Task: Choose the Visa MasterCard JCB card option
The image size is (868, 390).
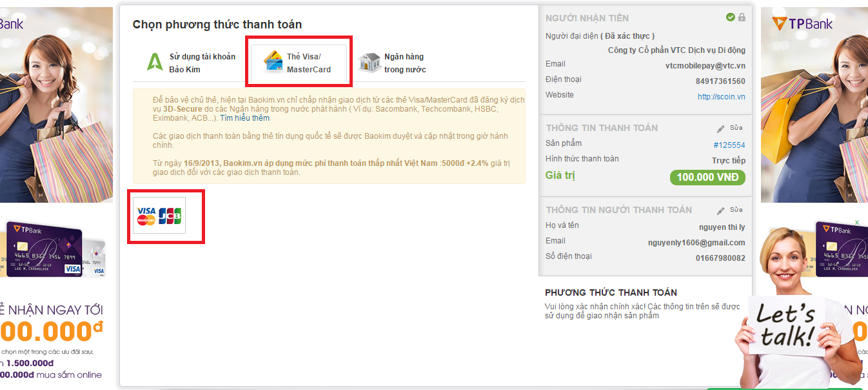Action: [159, 216]
